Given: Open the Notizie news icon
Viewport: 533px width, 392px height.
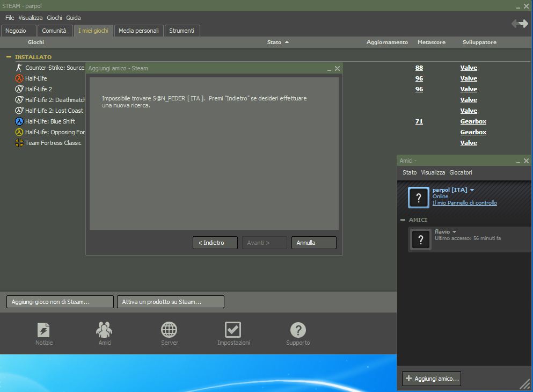Looking at the screenshot, I should pos(43,330).
